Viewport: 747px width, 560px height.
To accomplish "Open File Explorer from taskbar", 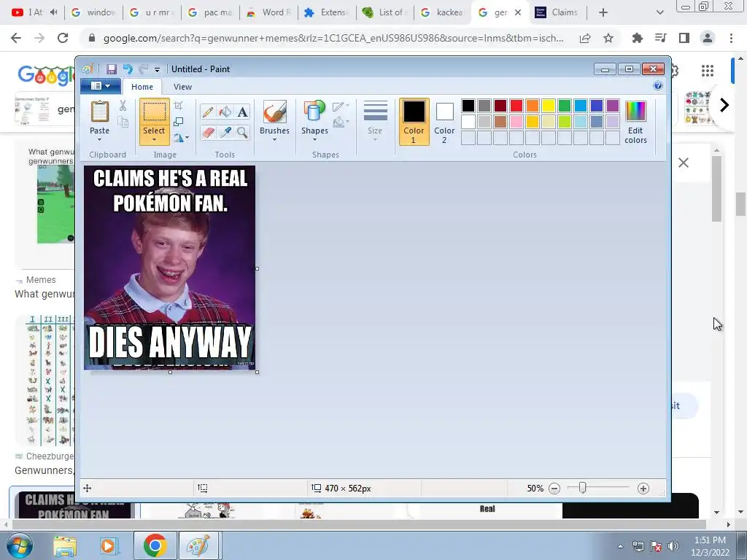I will pos(65,545).
